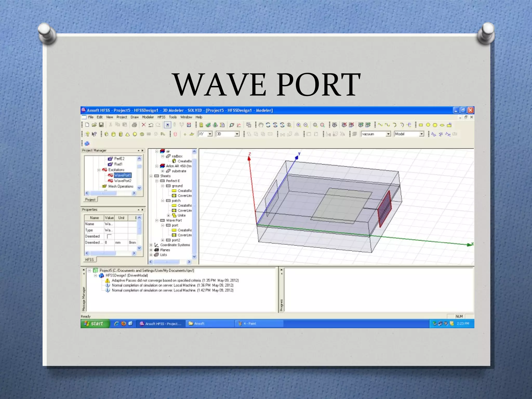Select WavePort2 in Project Manager
The height and width of the screenshot is (399, 532).
click(x=123, y=181)
